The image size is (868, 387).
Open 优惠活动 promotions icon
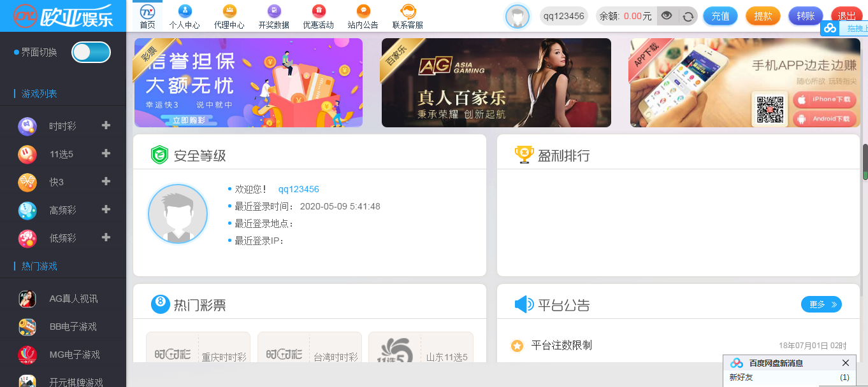point(317,15)
